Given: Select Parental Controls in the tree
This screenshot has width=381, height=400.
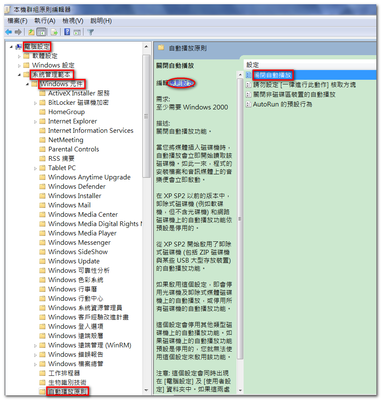Looking at the screenshot, I should click(74, 149).
